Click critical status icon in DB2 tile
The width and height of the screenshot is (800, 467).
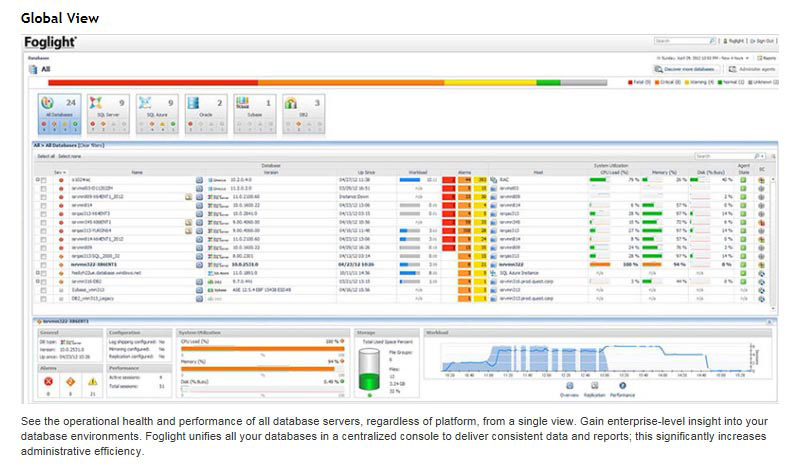[x=298, y=124]
